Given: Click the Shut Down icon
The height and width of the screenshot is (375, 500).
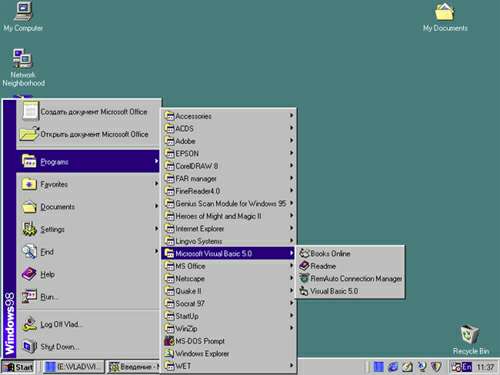Looking at the screenshot, I should [x=29, y=346].
